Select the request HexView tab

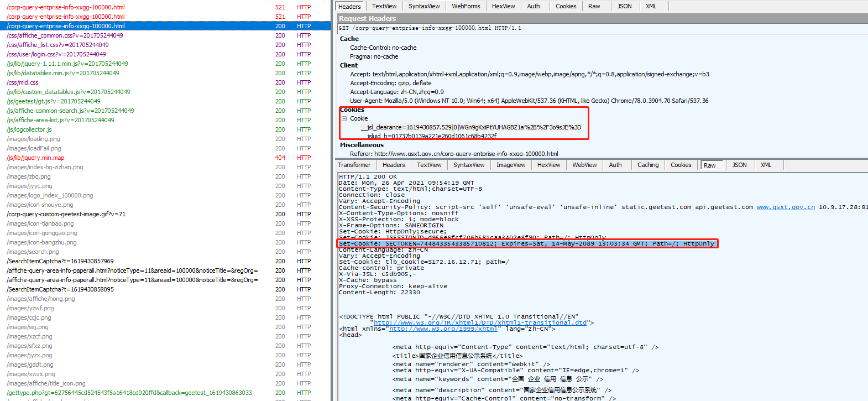[503, 6]
